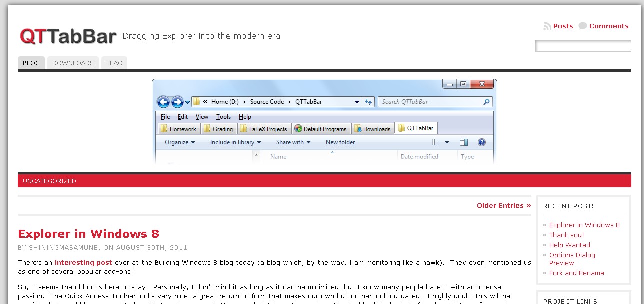Open the TRAC tab
Screen dimensions: 644x304
pos(114,63)
